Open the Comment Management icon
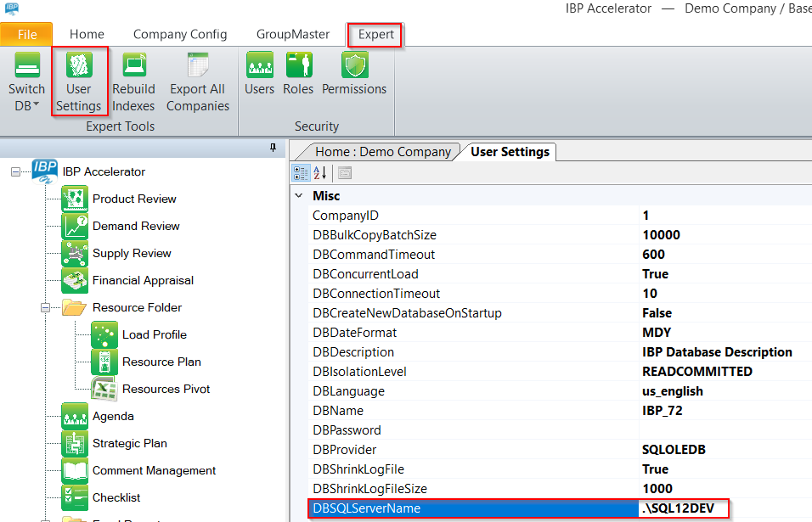 pos(75,470)
